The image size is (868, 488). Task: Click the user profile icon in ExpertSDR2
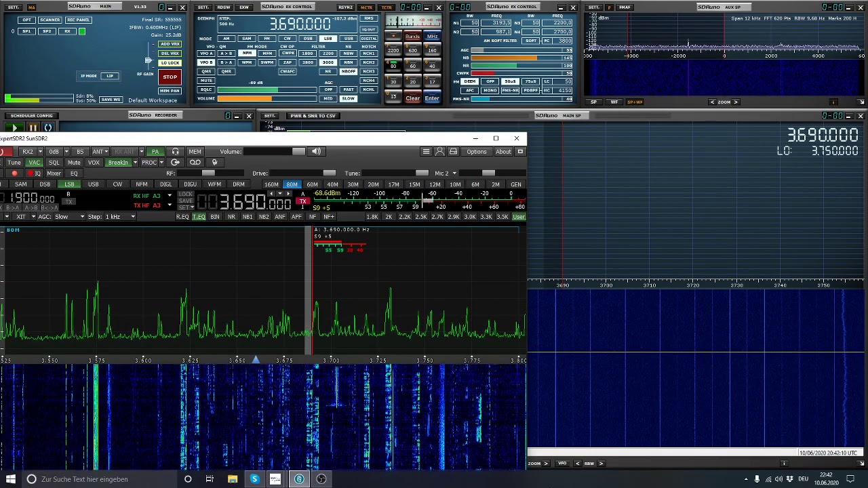pos(439,152)
